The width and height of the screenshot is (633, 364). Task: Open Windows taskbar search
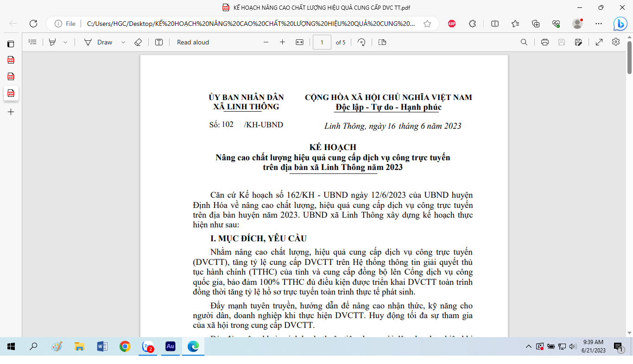tap(33, 346)
